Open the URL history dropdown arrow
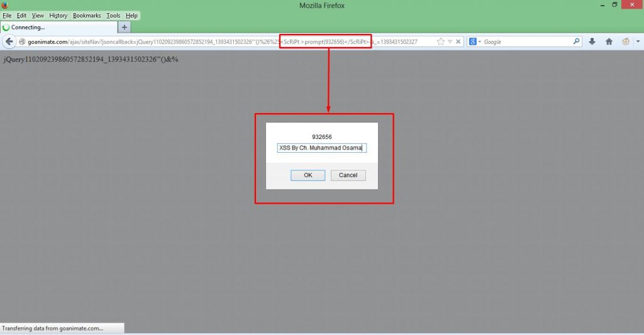The height and width of the screenshot is (335, 644). [450, 42]
